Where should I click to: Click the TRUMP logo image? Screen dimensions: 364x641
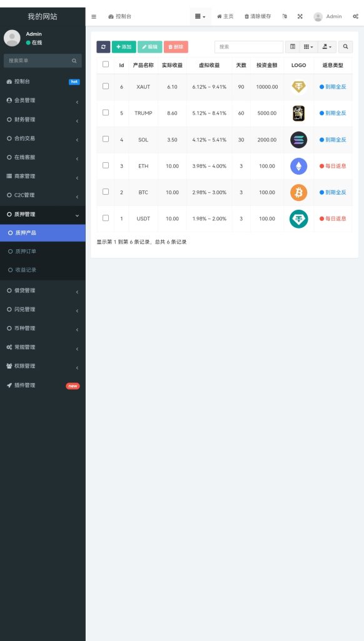click(x=298, y=113)
